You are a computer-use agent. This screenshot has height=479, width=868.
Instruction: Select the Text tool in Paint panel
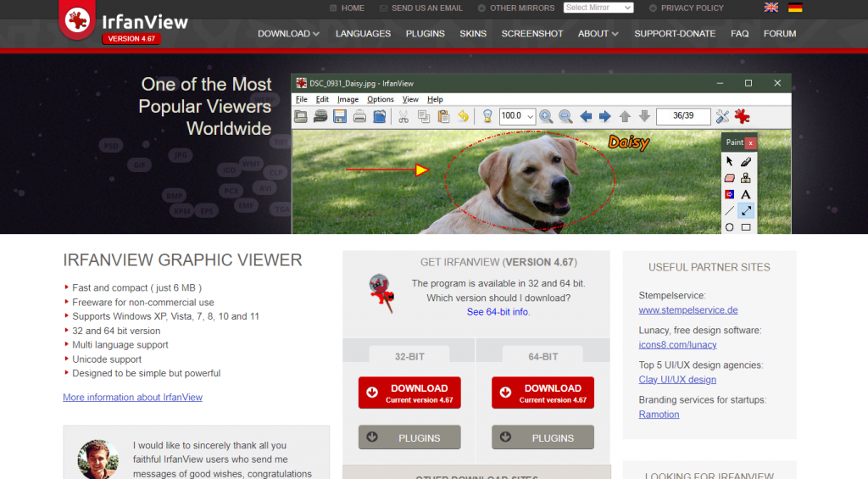[x=746, y=194]
